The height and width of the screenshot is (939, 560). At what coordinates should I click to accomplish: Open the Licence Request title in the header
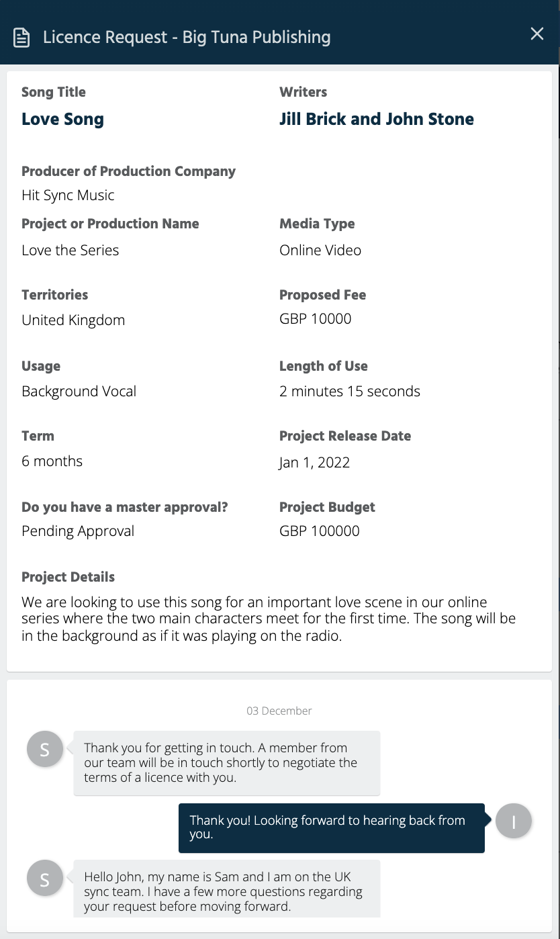click(x=187, y=37)
